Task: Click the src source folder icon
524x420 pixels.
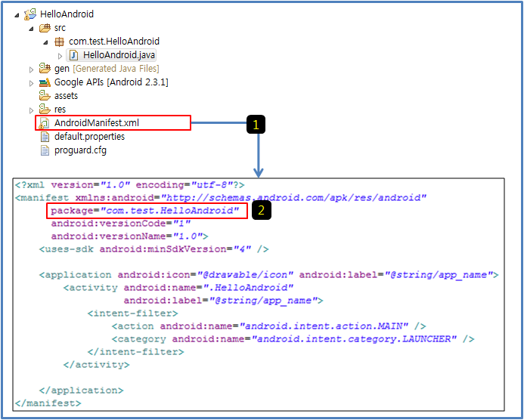Action: click(x=45, y=28)
